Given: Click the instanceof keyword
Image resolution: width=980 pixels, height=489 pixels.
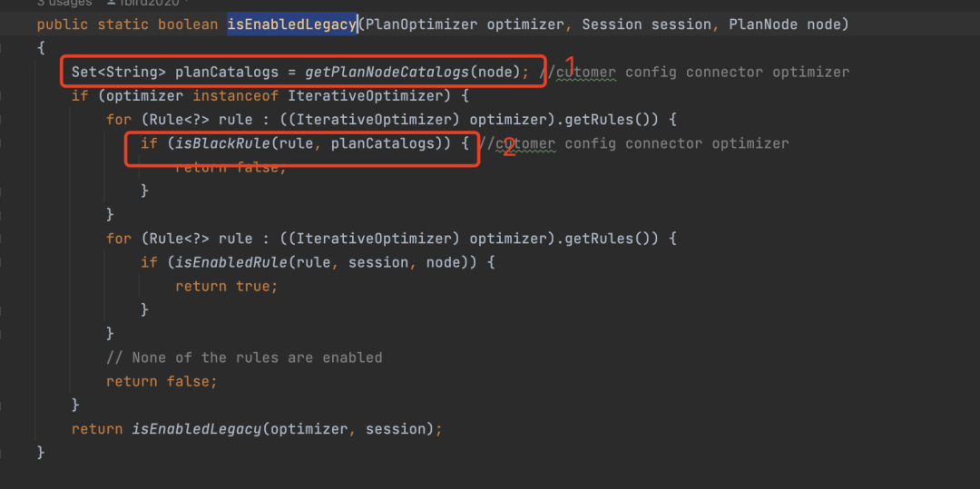Looking at the screenshot, I should coord(234,95).
